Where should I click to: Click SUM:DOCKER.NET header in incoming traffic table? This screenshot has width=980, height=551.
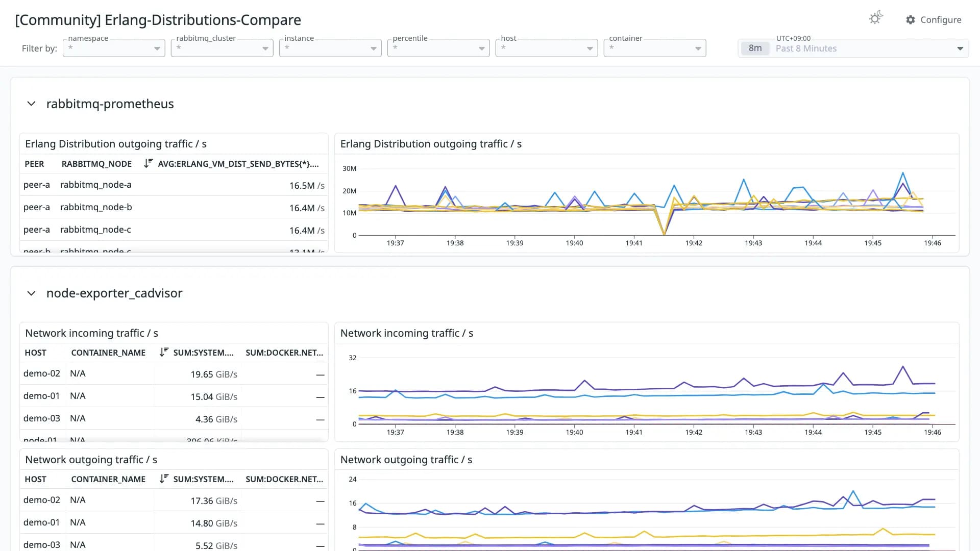tap(284, 353)
